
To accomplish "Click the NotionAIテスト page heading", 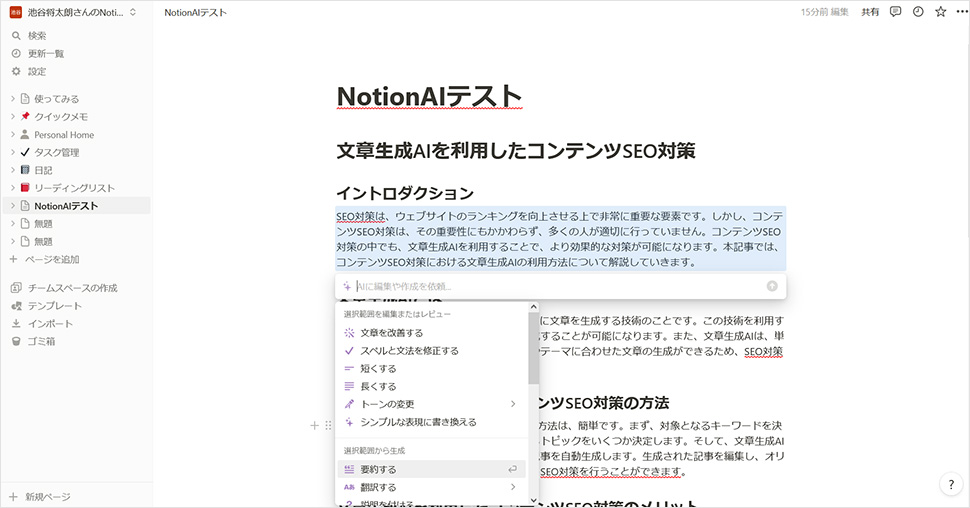I will (x=429, y=97).
